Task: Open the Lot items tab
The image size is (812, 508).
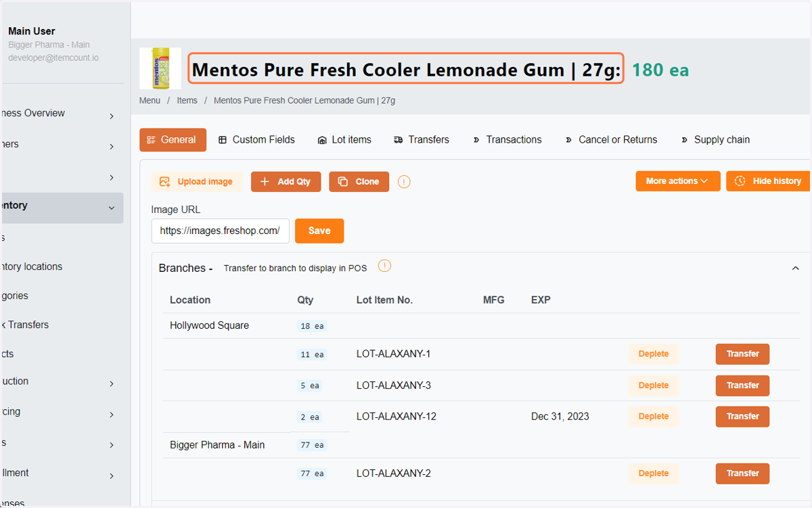Action: [344, 140]
